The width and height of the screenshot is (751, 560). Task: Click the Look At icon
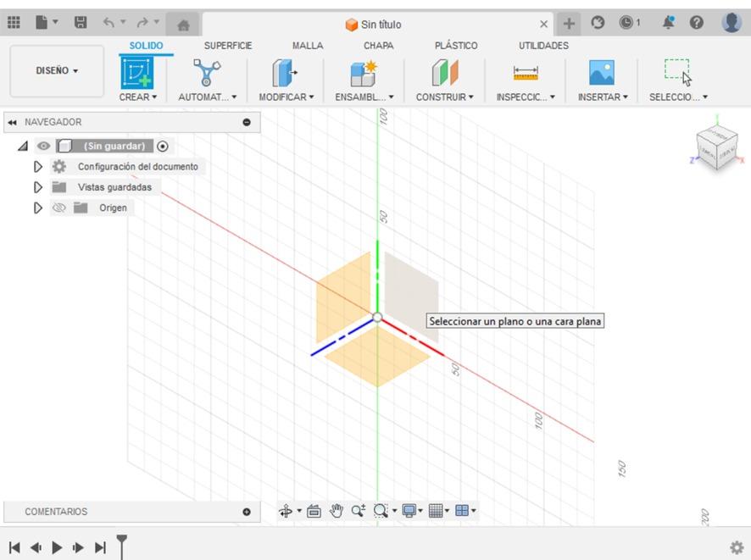(x=314, y=511)
